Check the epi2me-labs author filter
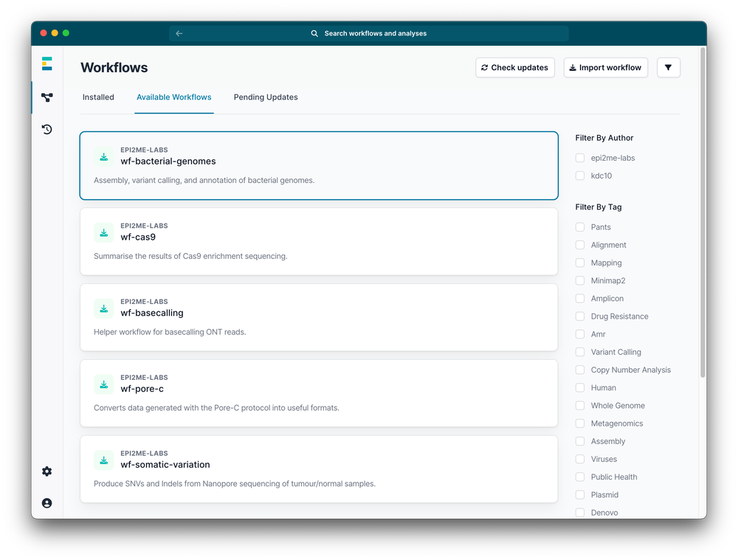The image size is (738, 560). pyautogui.click(x=580, y=158)
